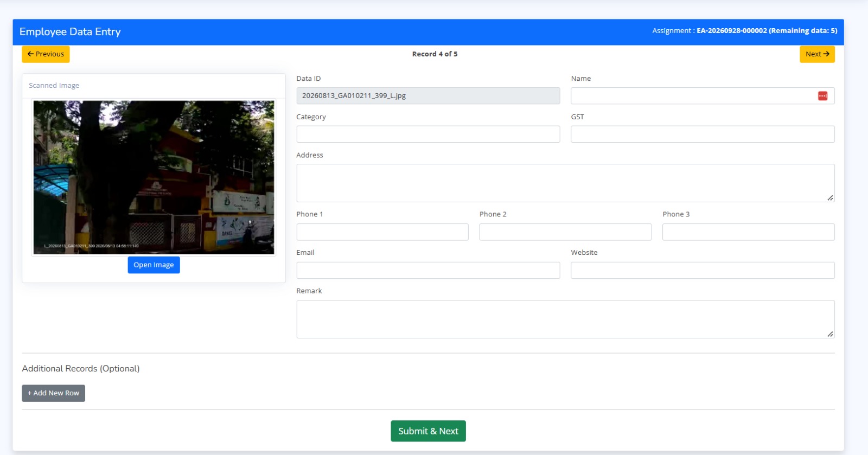Go to the Next record

click(x=817, y=54)
